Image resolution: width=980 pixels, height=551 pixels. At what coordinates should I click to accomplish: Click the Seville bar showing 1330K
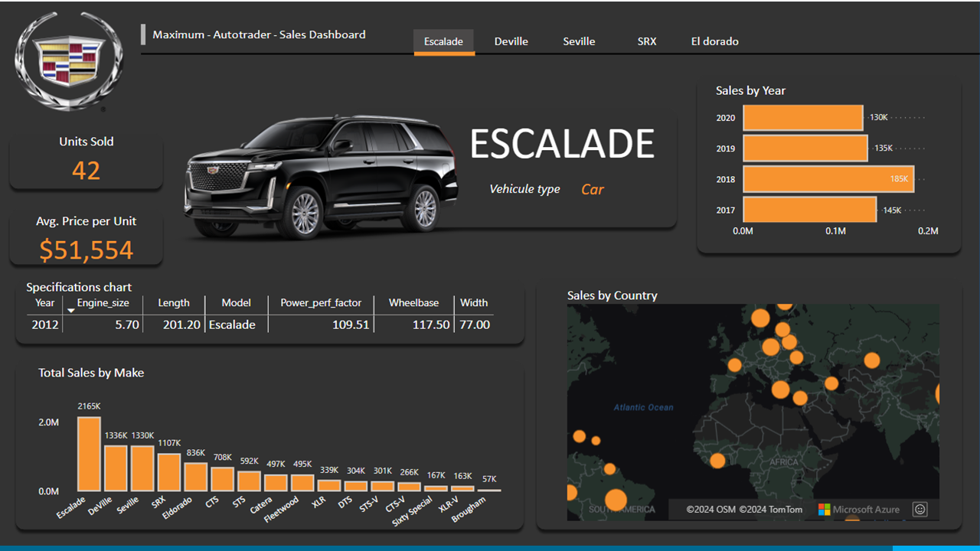(142, 468)
